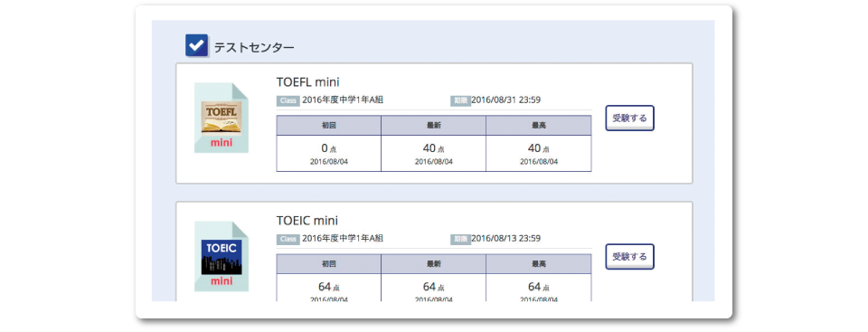The image size is (868, 332).
Task: Click the TOEFL class name 2016年度中学1年A組
Action: (343, 100)
